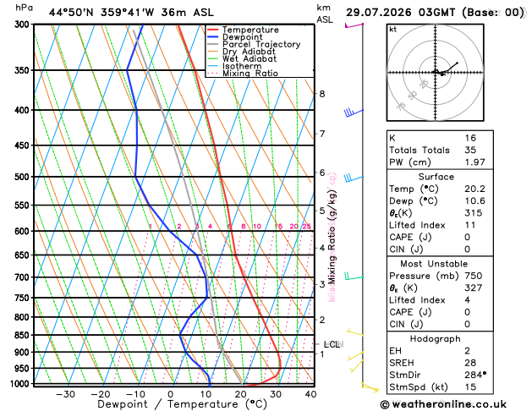
Task: Click the yellow wind barb at 1000 hPa
Action: click(x=370, y=387)
